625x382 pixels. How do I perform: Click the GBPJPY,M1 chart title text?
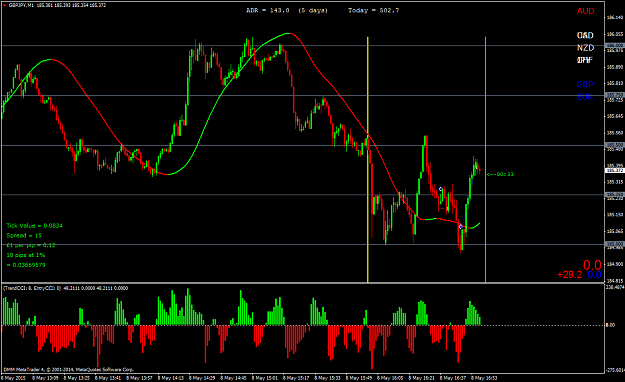[21, 6]
